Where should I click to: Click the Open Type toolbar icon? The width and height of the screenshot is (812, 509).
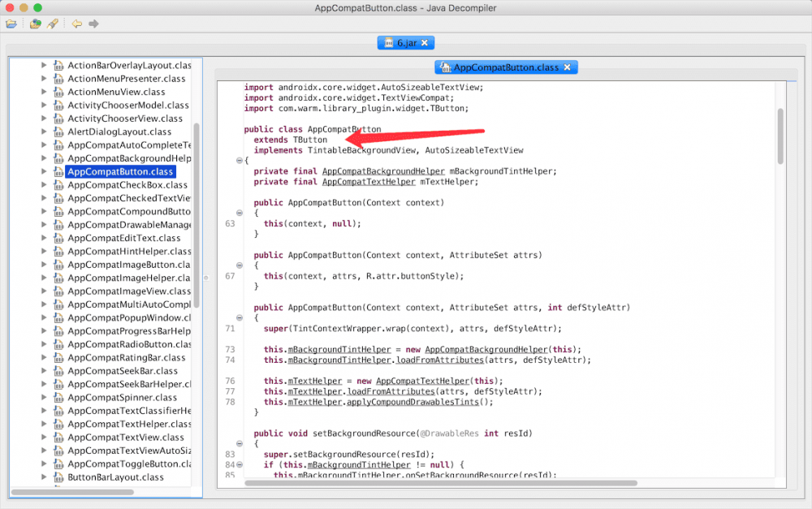(35, 24)
